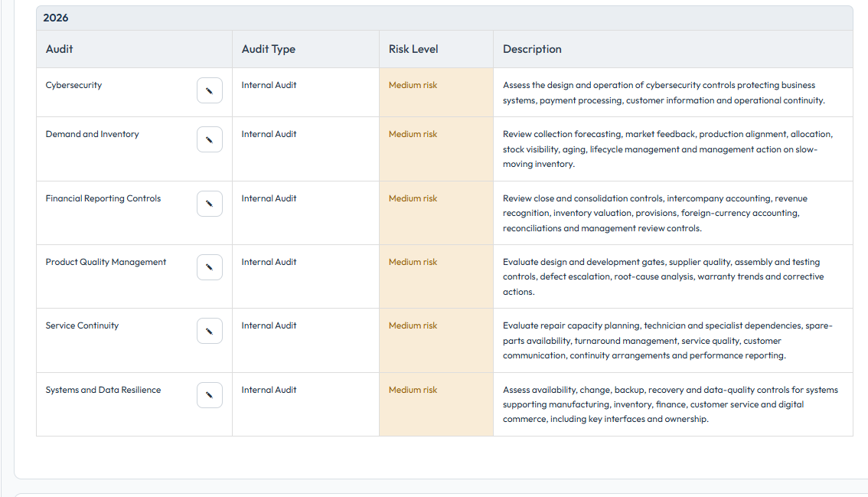Select the Cybersecurity audit name
The image size is (868, 497).
point(73,85)
